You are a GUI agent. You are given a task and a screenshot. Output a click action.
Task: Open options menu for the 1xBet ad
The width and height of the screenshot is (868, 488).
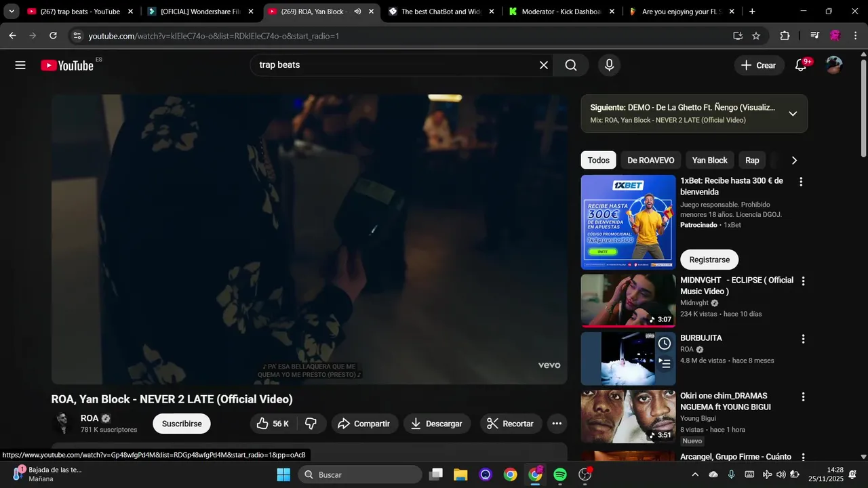point(801,182)
